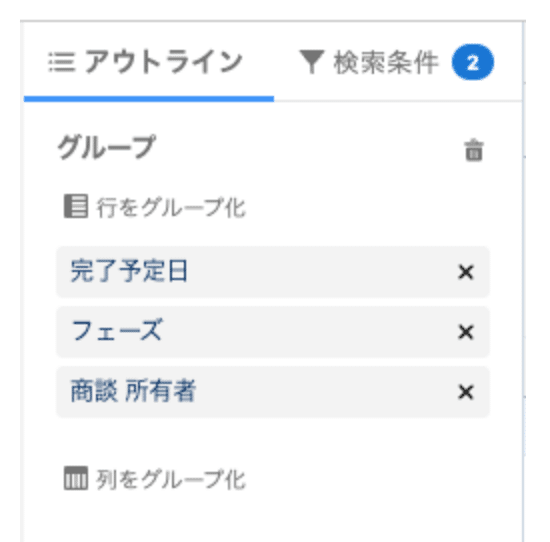Click the outline list icon
Image resolution: width=550 pixels, height=542 pixels.
tap(61, 62)
